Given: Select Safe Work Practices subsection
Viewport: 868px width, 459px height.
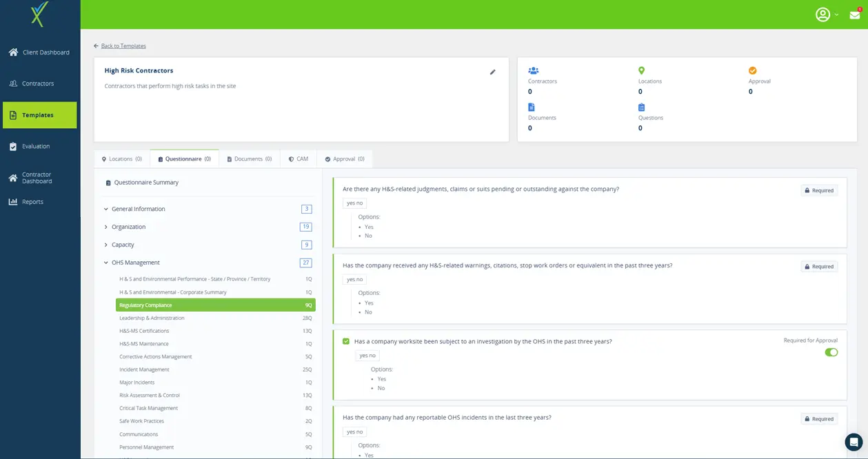Looking at the screenshot, I should click(x=215, y=421).
